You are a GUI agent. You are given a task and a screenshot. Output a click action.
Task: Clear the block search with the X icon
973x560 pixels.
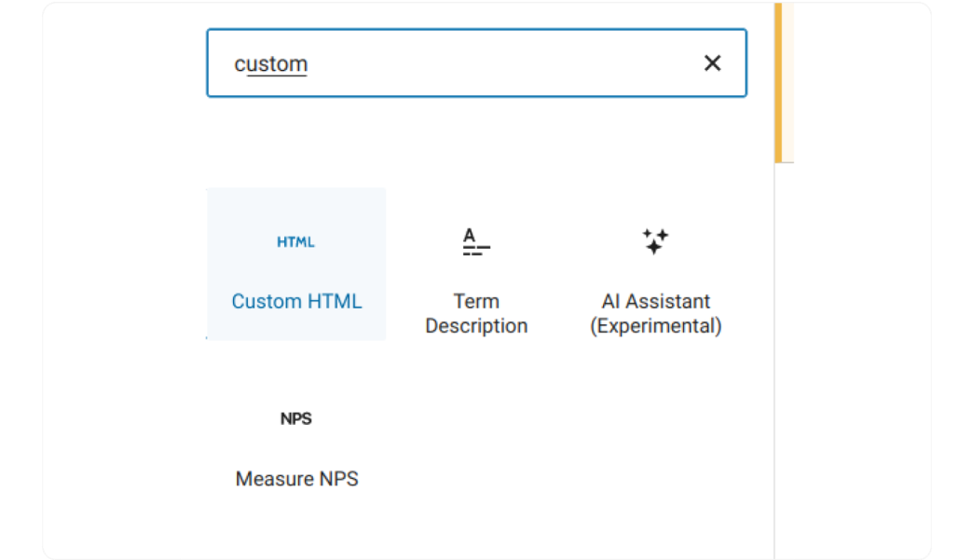(712, 62)
